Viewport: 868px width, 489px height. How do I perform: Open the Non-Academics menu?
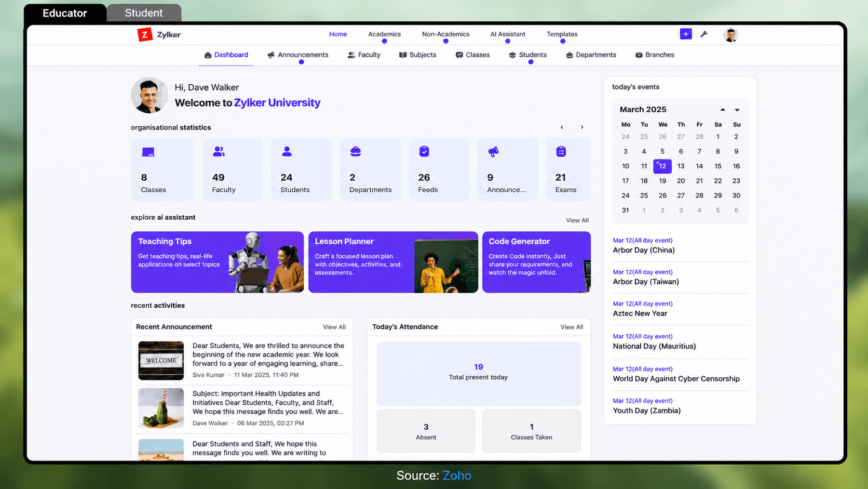[445, 34]
